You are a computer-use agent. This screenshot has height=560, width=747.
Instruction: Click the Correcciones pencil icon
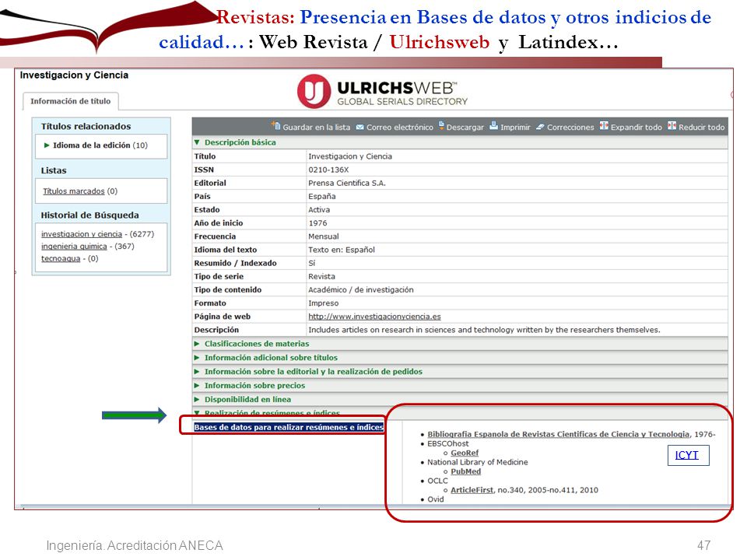point(540,127)
